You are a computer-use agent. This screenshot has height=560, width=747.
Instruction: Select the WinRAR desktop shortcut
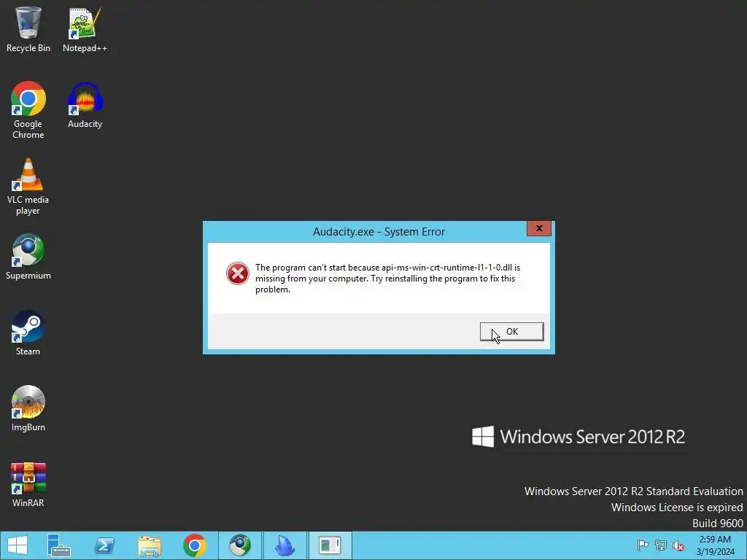28,485
